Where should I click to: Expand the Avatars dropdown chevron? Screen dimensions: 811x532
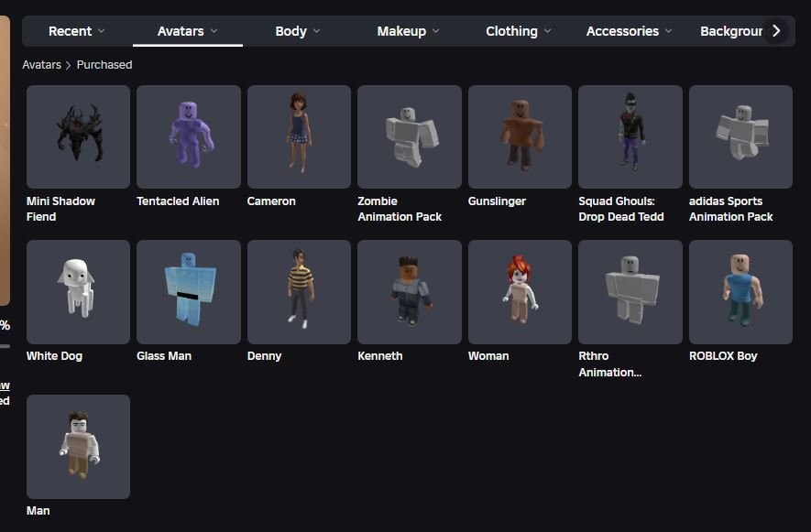(214, 31)
